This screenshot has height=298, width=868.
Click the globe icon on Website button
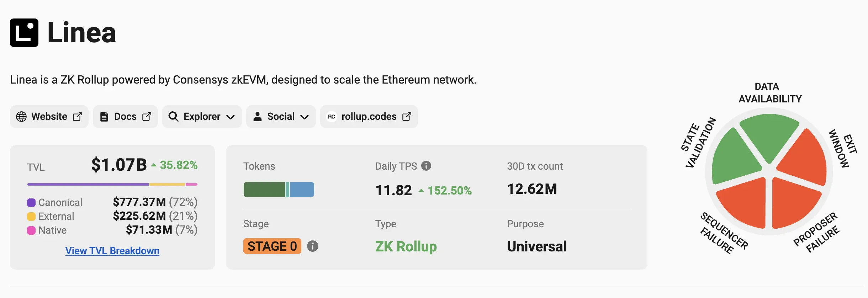[x=21, y=117]
